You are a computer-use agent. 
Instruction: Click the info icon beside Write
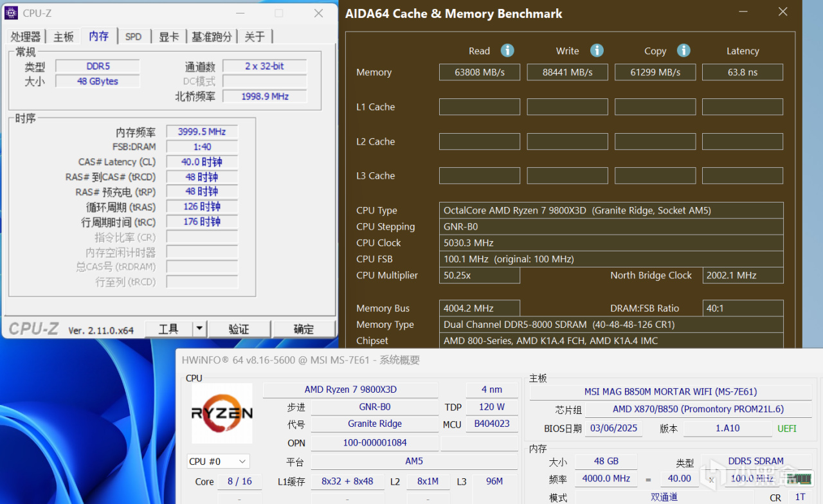597,50
